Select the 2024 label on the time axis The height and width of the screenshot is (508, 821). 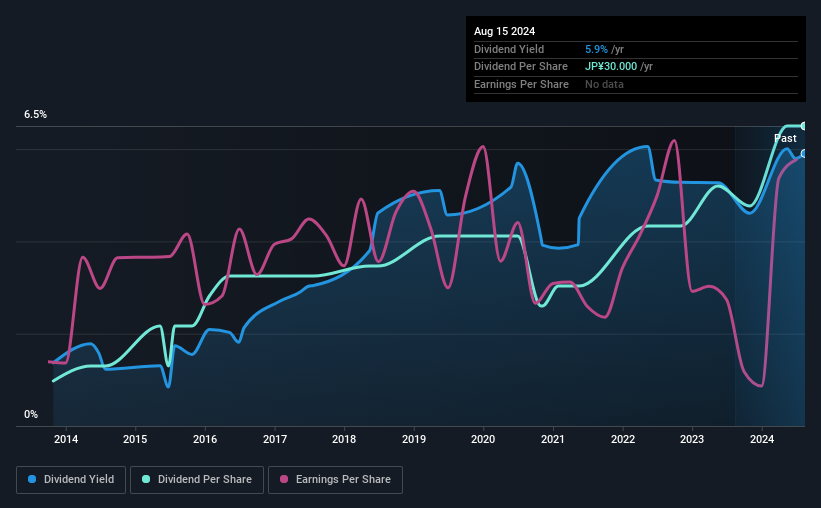762,439
